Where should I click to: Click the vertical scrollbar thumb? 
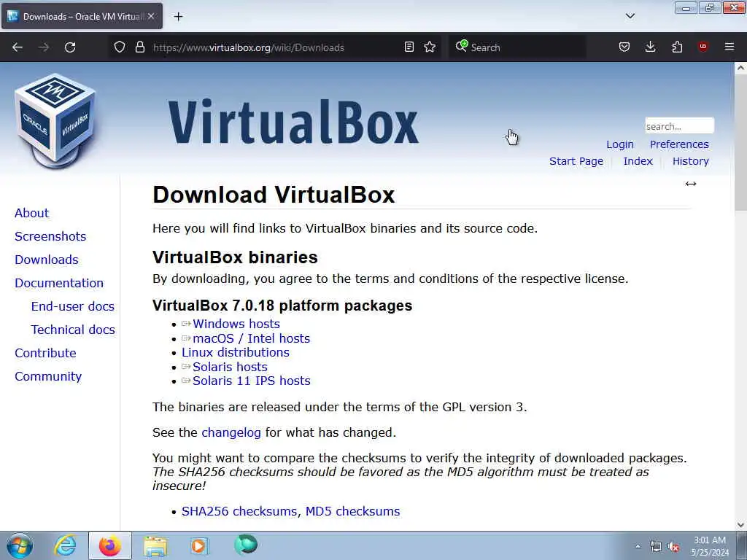coord(740,142)
